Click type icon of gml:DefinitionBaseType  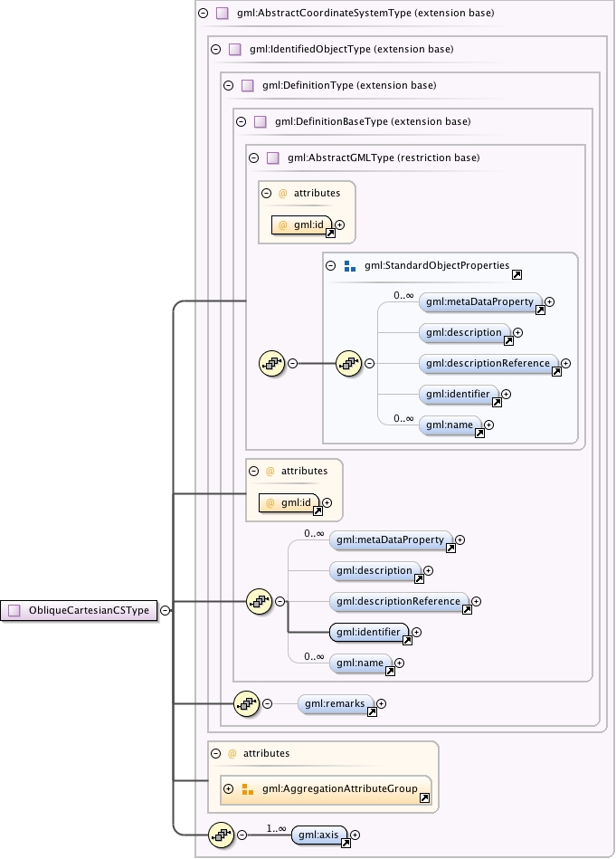[x=261, y=121]
